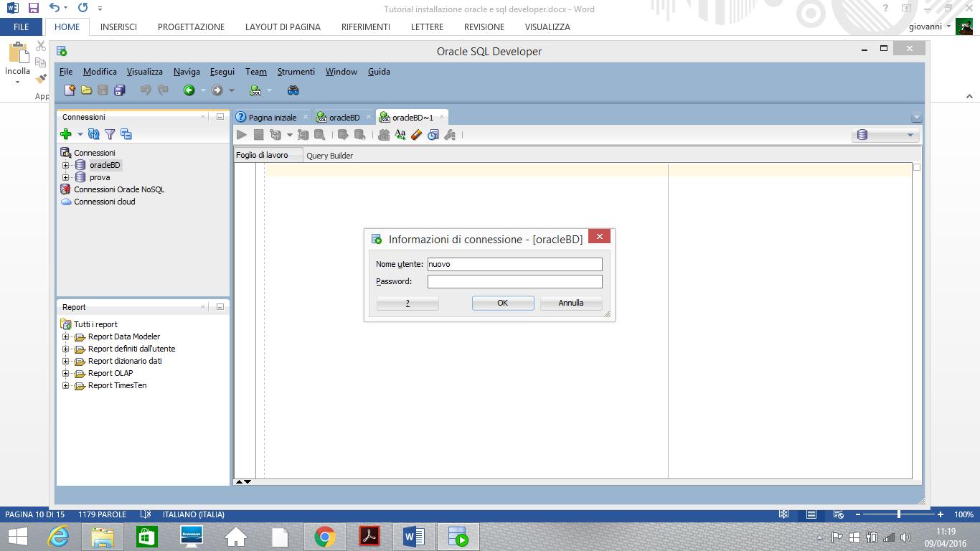Click the Incolla paste button in Word

tap(18, 63)
